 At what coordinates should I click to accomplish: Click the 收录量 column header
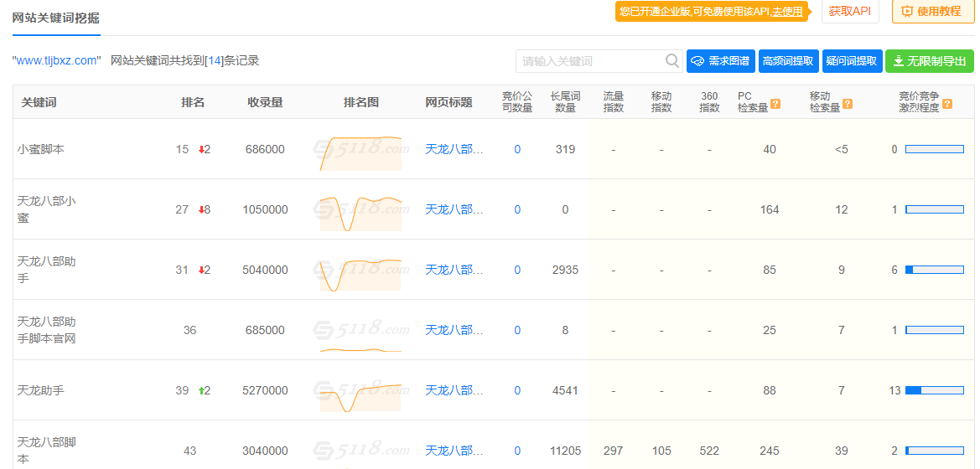pyautogui.click(x=265, y=102)
